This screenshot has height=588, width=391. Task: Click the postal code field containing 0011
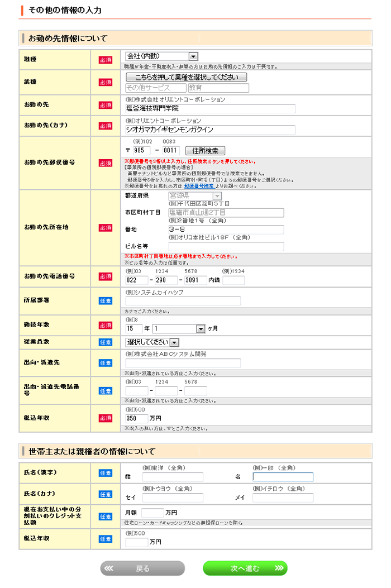click(x=171, y=150)
